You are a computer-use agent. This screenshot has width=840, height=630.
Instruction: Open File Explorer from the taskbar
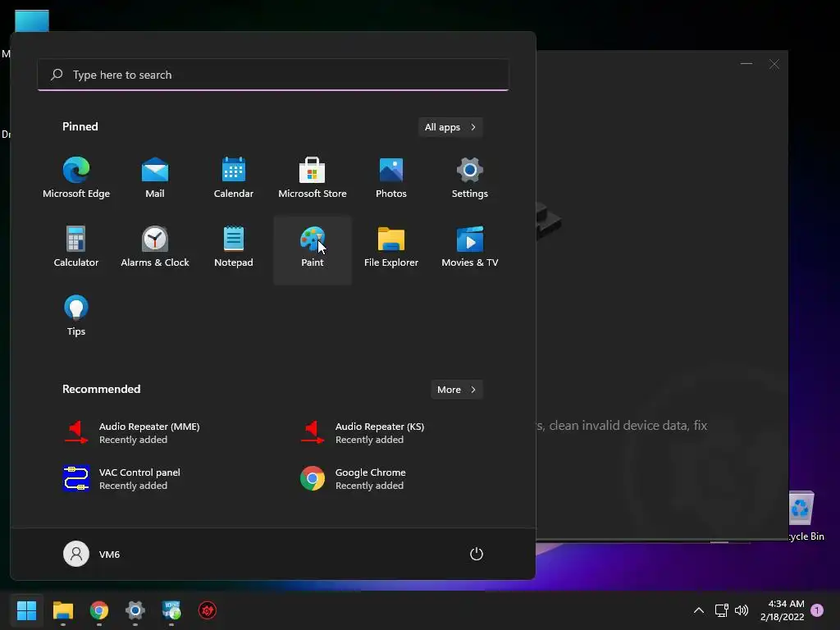pyautogui.click(x=62, y=610)
